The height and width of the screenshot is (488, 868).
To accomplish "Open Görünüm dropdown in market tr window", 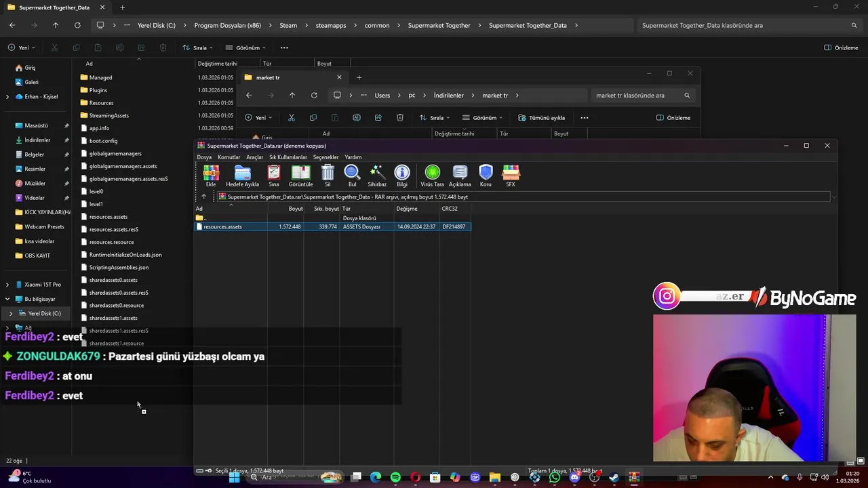I will (482, 118).
